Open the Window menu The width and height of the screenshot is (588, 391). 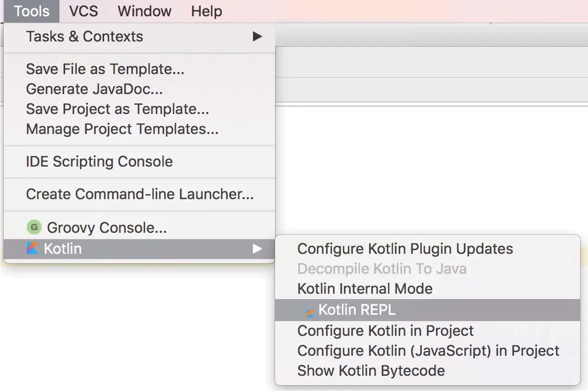(x=145, y=11)
